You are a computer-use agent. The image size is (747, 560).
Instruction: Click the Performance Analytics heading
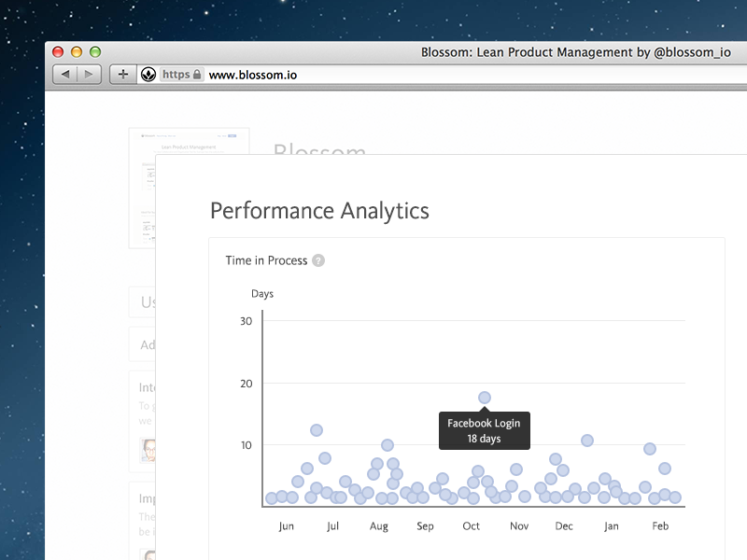click(319, 211)
